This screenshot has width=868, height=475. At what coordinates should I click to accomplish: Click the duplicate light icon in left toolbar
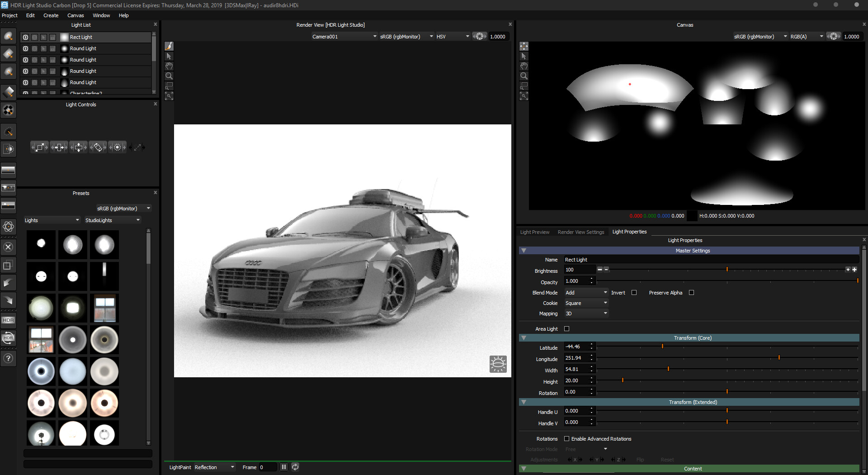(8, 266)
